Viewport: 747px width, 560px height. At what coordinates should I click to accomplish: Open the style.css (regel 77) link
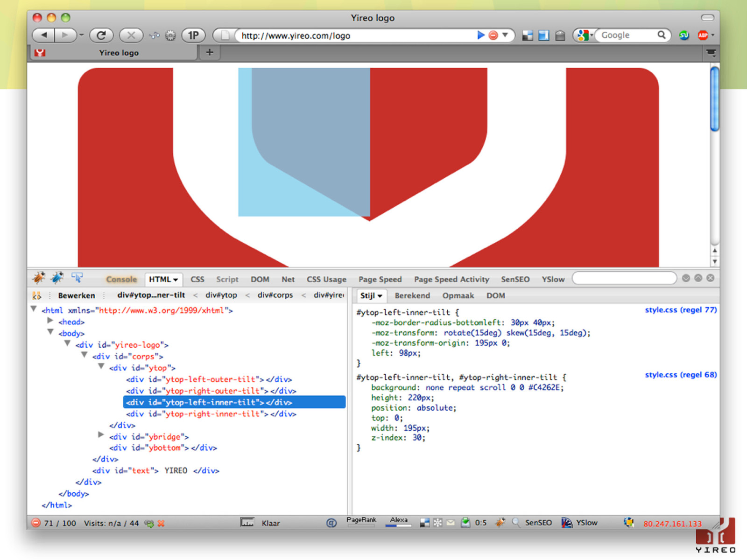point(681,310)
